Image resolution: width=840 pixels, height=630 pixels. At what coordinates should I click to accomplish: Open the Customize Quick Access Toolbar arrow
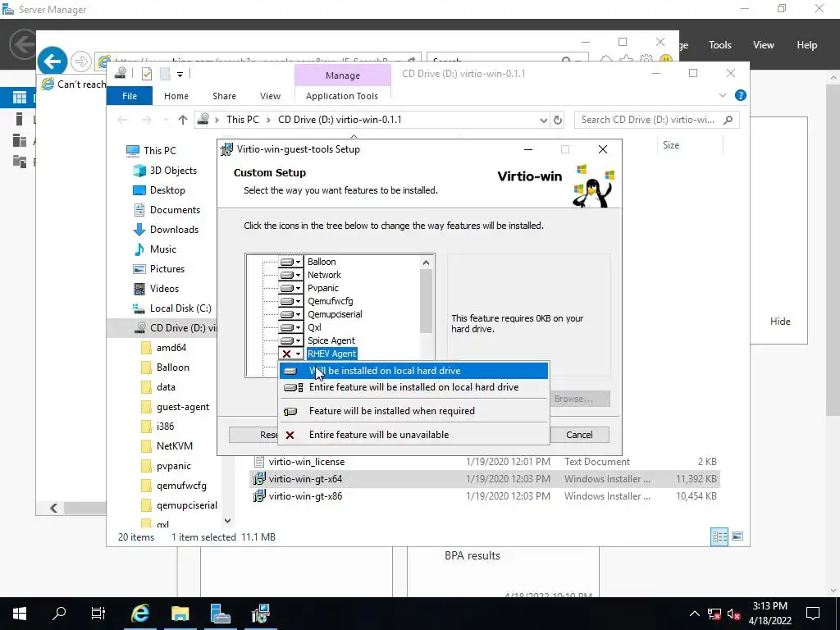pos(180,75)
